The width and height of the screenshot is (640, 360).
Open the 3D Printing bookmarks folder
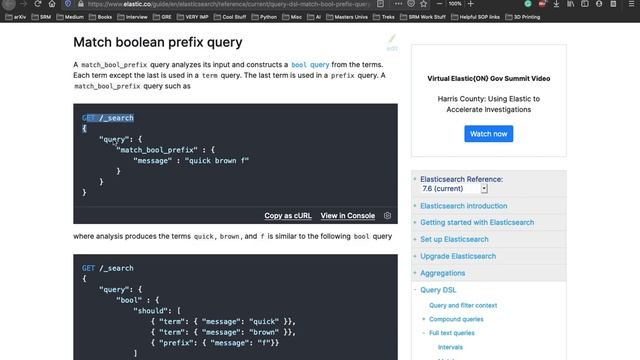coord(523,17)
